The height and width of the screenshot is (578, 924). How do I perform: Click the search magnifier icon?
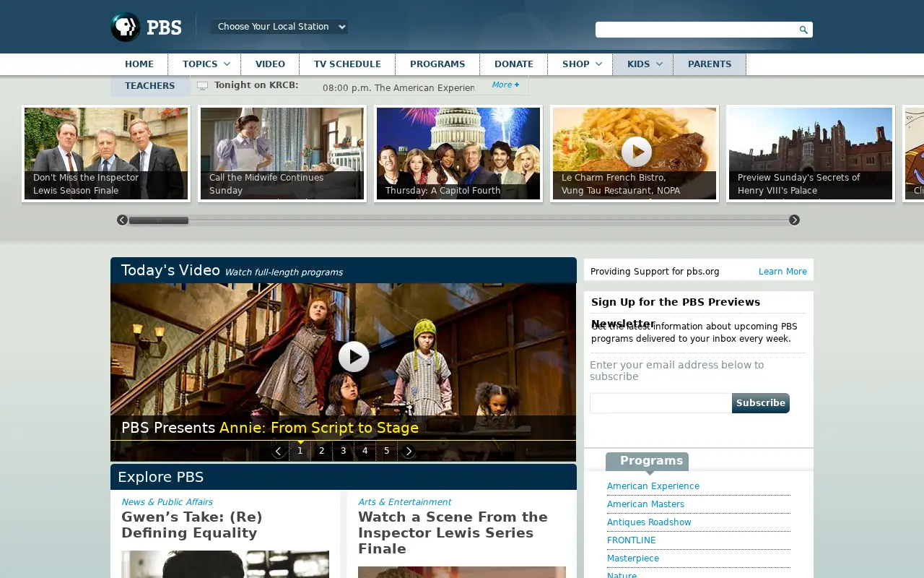803,30
